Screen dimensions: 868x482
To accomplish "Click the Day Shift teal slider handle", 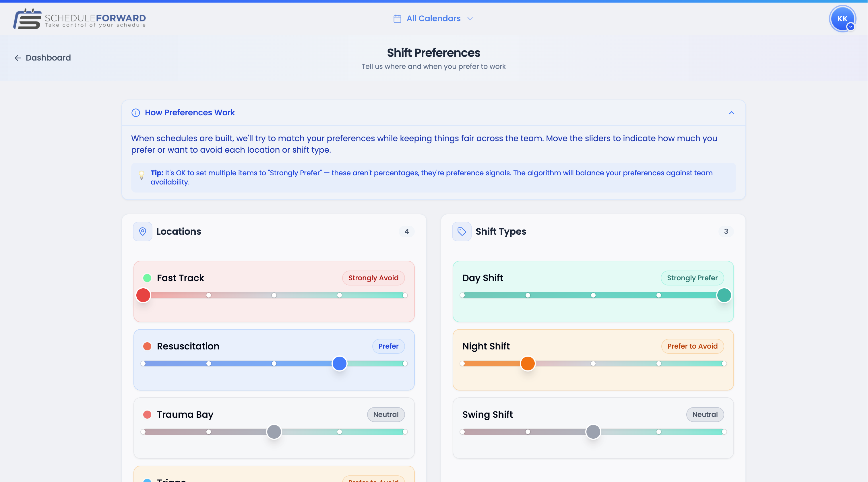I will 724,296.
